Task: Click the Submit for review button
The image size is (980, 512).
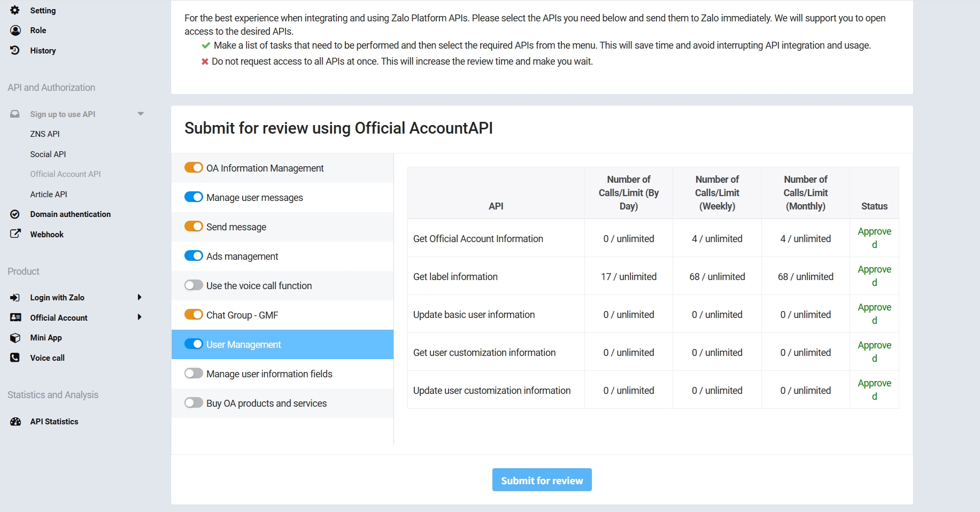Action: coord(542,480)
